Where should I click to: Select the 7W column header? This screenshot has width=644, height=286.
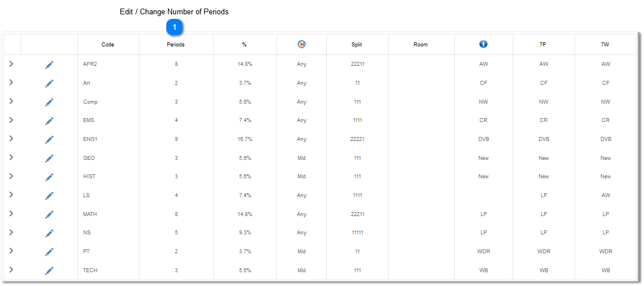click(x=606, y=45)
